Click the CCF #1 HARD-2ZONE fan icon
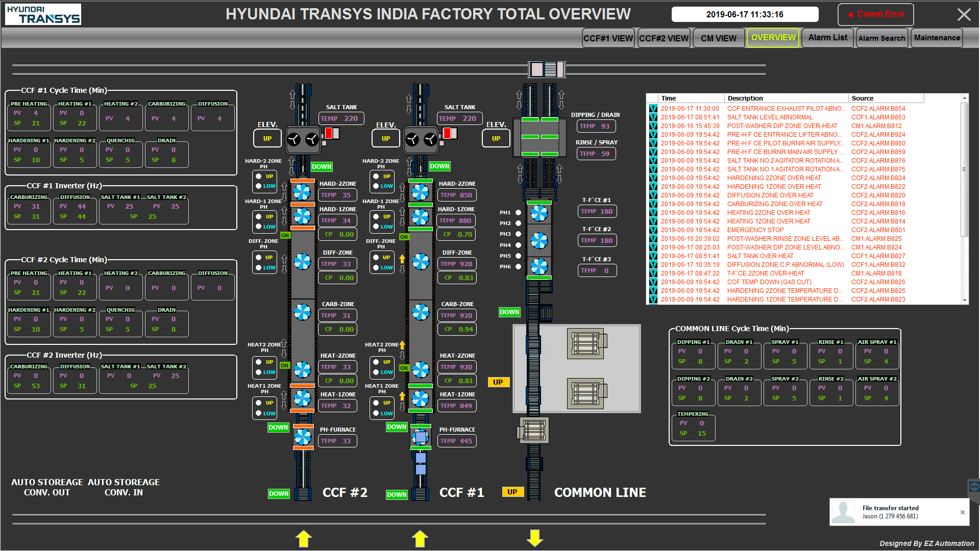 click(421, 192)
